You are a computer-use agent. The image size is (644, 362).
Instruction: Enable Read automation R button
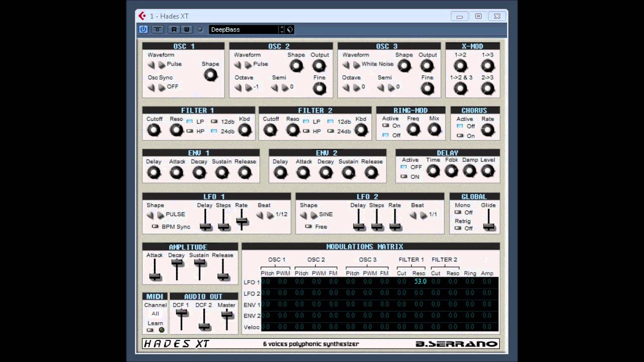tap(174, 30)
